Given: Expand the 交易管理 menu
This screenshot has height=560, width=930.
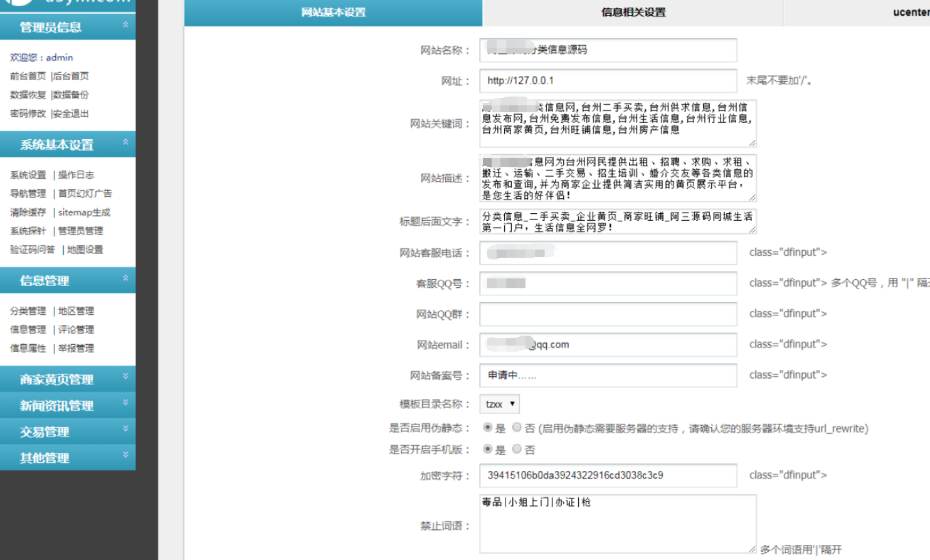Looking at the screenshot, I should tap(68, 431).
